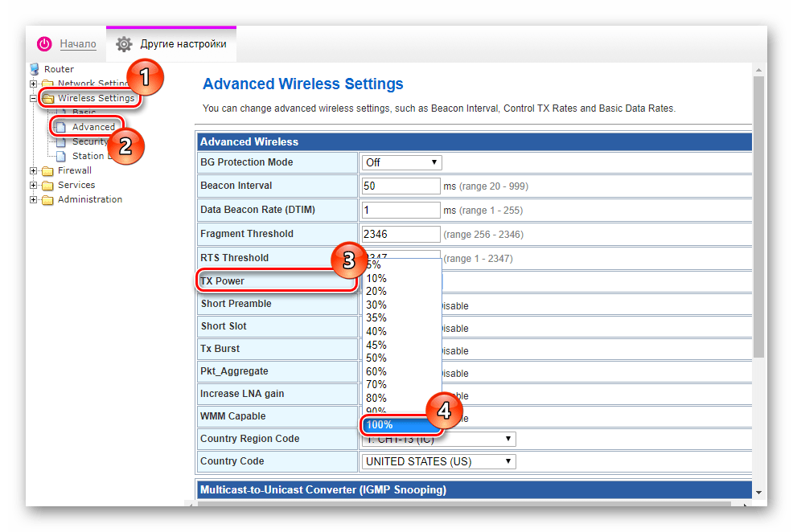
Task: Click the Increase LNA gain label
Action: point(242,394)
